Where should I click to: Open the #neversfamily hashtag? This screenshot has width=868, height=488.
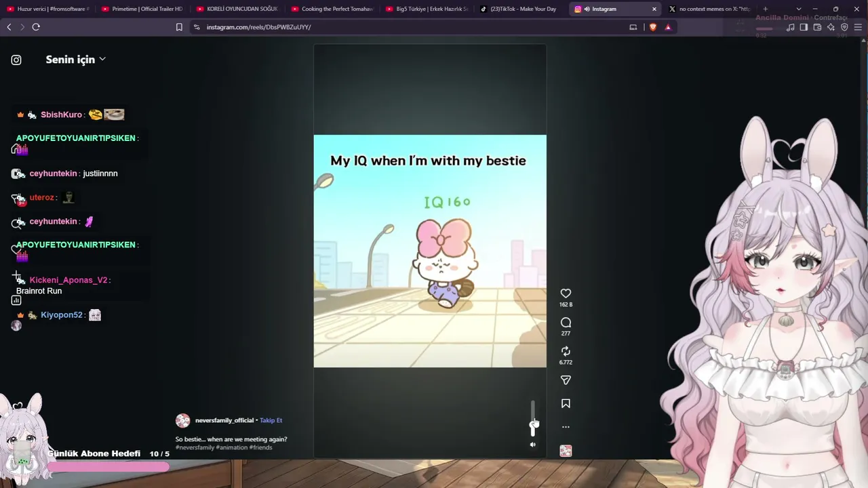tap(195, 447)
